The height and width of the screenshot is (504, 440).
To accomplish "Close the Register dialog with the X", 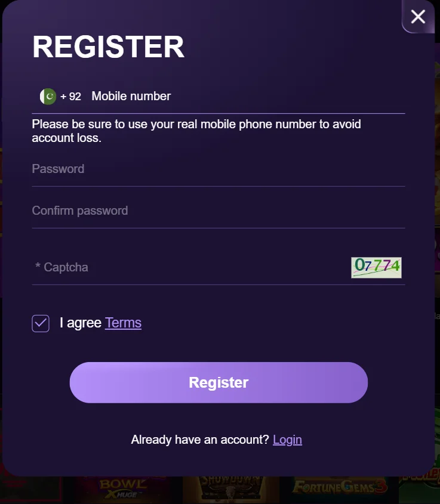I will pos(418,17).
